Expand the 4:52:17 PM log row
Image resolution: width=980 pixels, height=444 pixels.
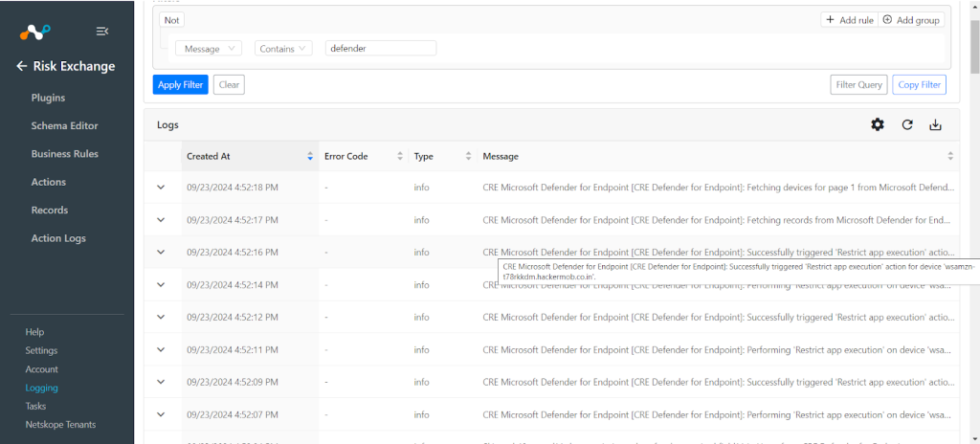click(x=161, y=219)
